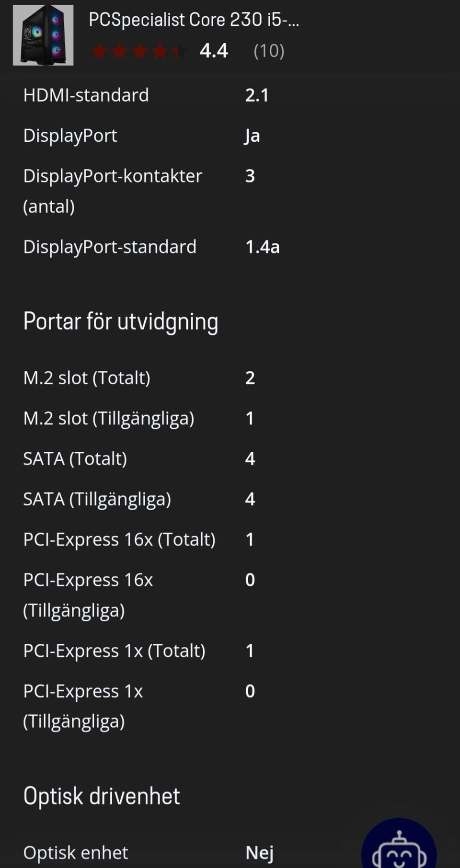Select the Optisk enhet label

click(x=76, y=853)
